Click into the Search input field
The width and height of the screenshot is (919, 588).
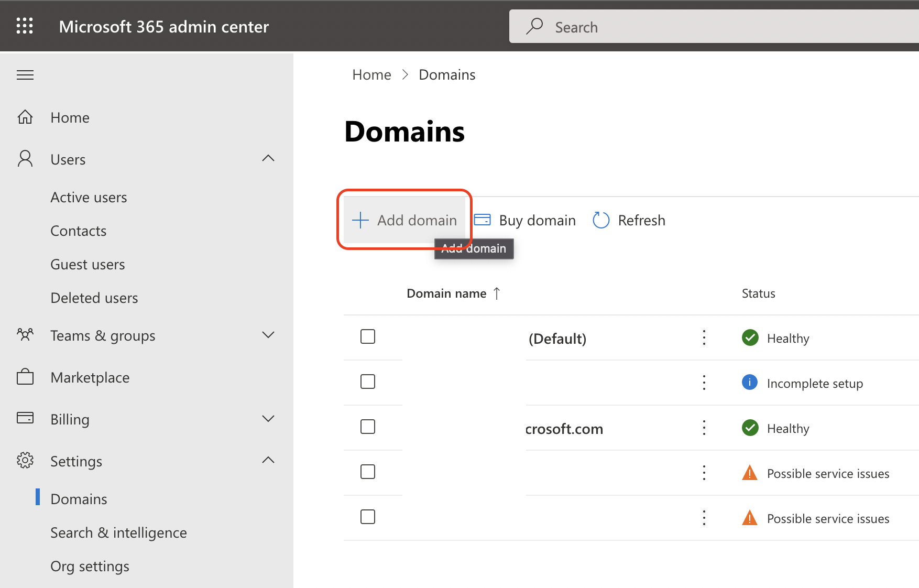[x=714, y=26]
